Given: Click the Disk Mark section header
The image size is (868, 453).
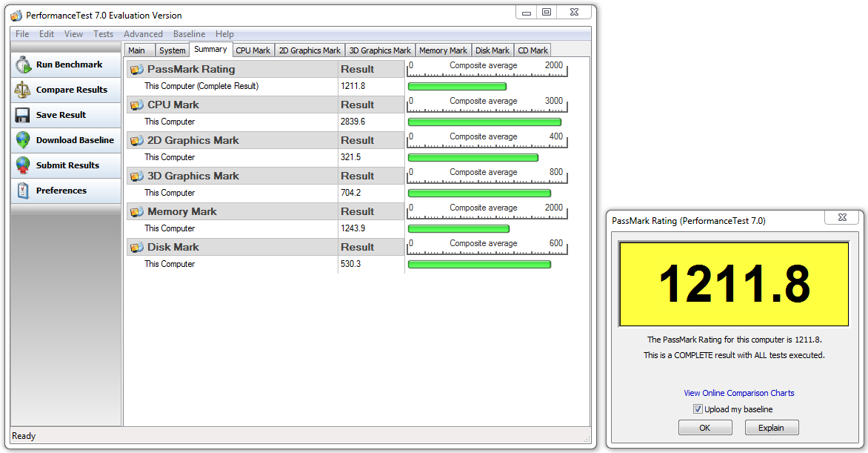Looking at the screenshot, I should click(232, 247).
